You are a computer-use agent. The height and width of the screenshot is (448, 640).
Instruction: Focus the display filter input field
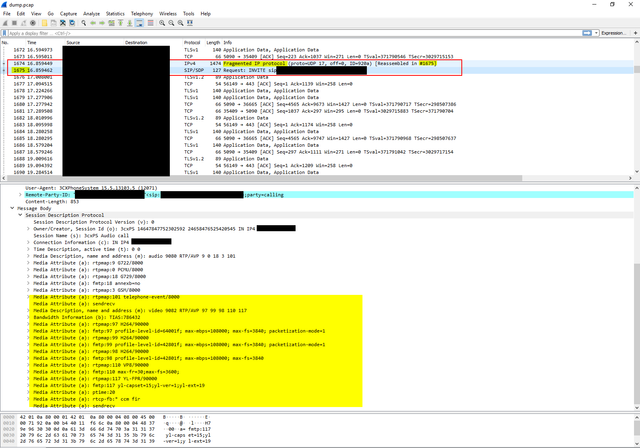294,33
